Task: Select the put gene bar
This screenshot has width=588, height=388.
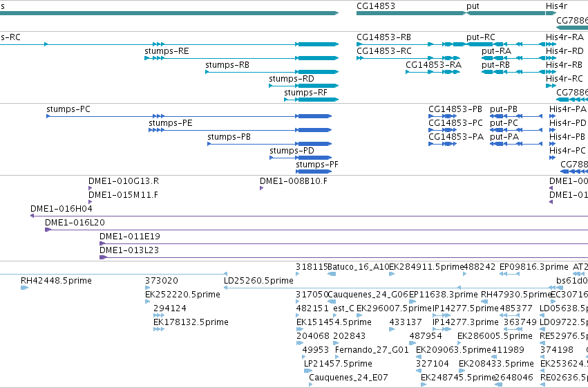Action: (x=505, y=13)
